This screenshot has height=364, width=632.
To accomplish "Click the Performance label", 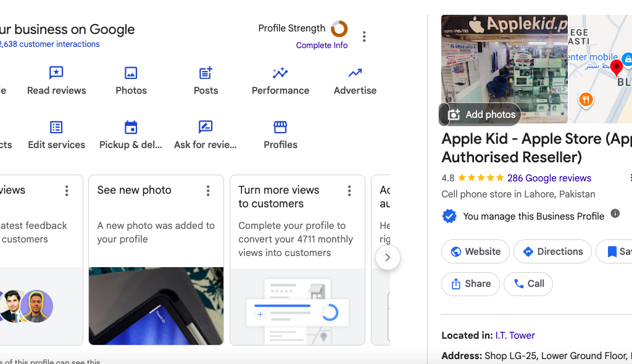I will coord(281,90).
